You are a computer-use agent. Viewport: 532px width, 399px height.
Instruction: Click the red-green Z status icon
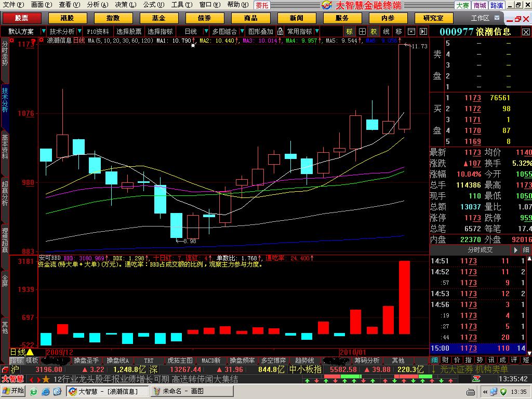click(x=476, y=379)
